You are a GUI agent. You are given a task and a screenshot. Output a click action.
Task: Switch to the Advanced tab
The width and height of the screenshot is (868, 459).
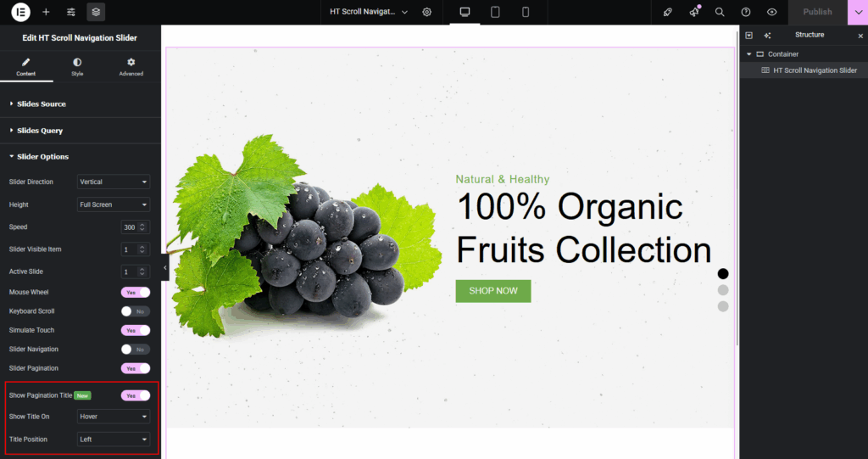(x=131, y=67)
